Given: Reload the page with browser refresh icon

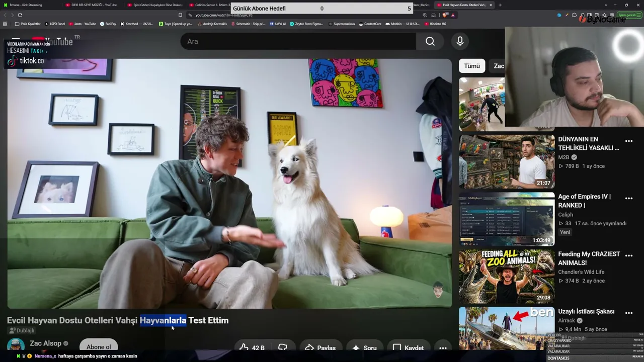Looking at the screenshot, I should click(x=20, y=15).
